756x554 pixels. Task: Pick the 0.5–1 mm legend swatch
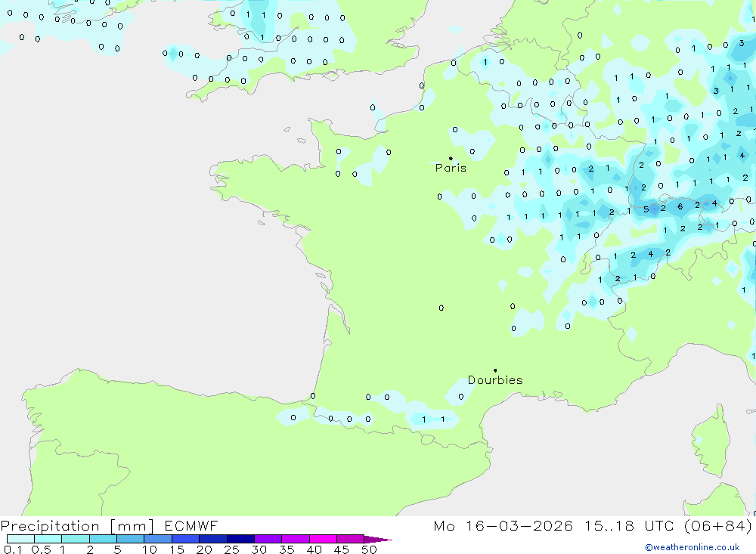click(x=48, y=539)
